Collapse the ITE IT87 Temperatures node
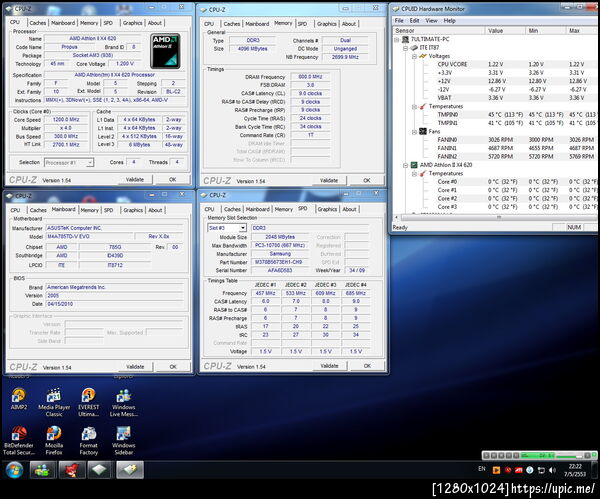Image resolution: width=600 pixels, height=499 pixels. [414, 106]
